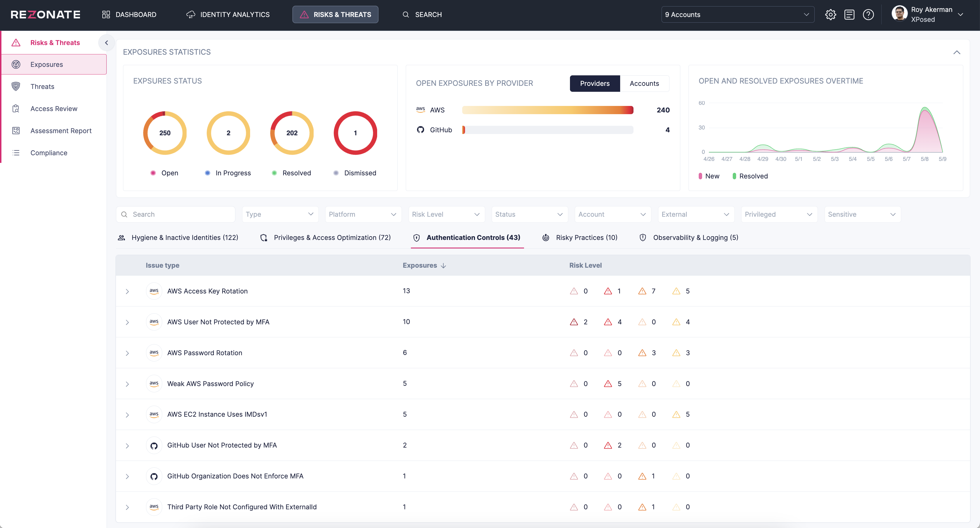The width and height of the screenshot is (980, 528).
Task: Open the Exposures section in the sidebar
Action: 47,64
